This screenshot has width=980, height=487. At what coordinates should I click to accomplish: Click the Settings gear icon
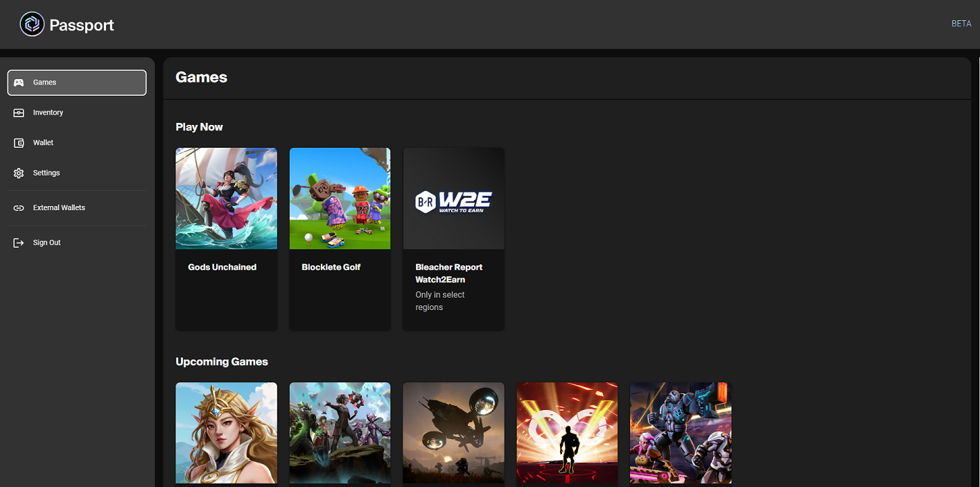click(x=19, y=173)
